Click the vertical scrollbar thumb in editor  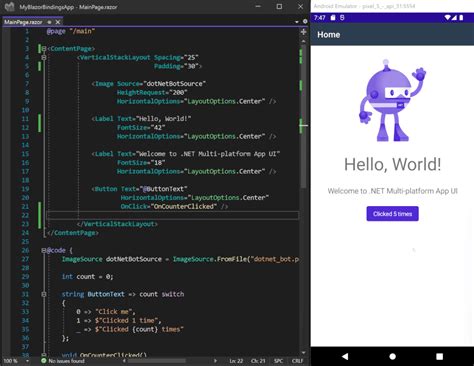point(303,117)
